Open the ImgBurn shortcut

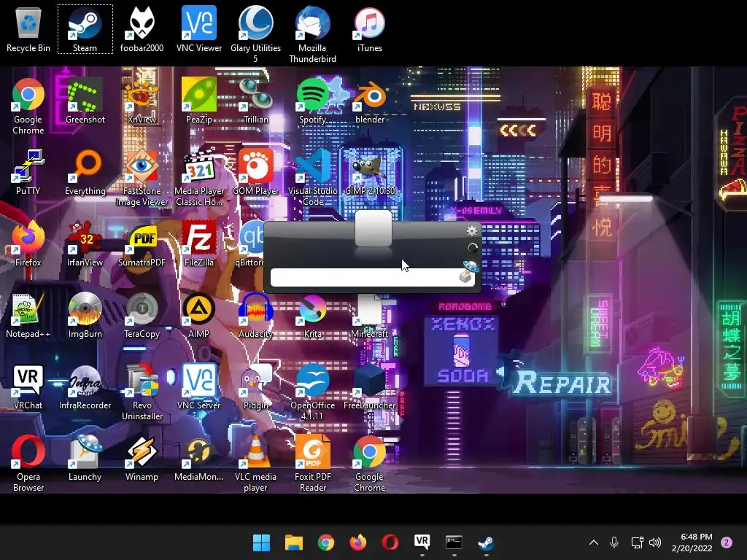(85, 315)
